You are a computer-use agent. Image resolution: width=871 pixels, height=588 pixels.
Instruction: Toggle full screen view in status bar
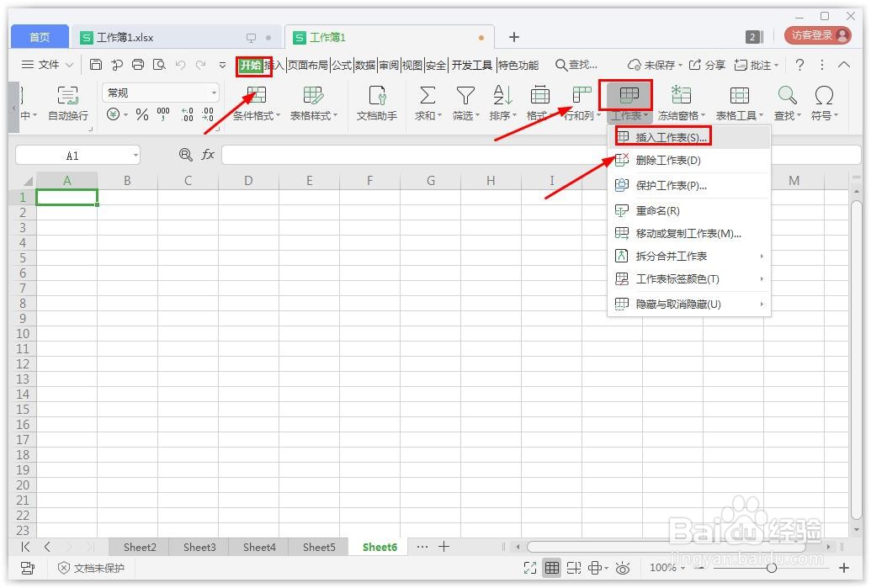(x=529, y=568)
